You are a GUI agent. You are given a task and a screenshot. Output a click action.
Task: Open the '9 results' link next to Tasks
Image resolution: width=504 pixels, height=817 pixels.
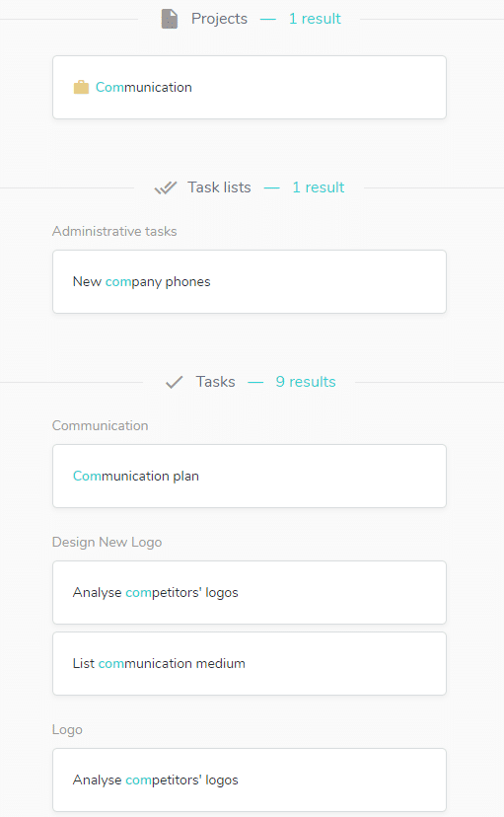(x=306, y=382)
